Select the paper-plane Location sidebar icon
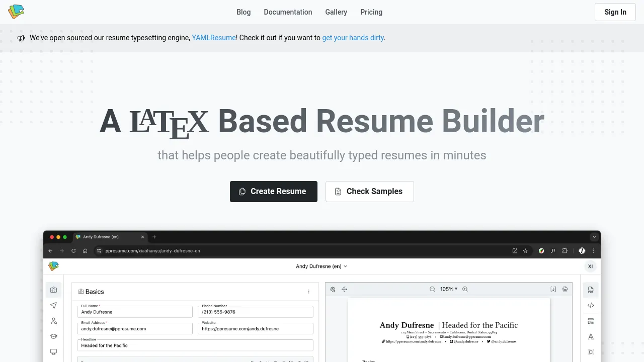The height and width of the screenshot is (362, 644). (x=53, y=305)
